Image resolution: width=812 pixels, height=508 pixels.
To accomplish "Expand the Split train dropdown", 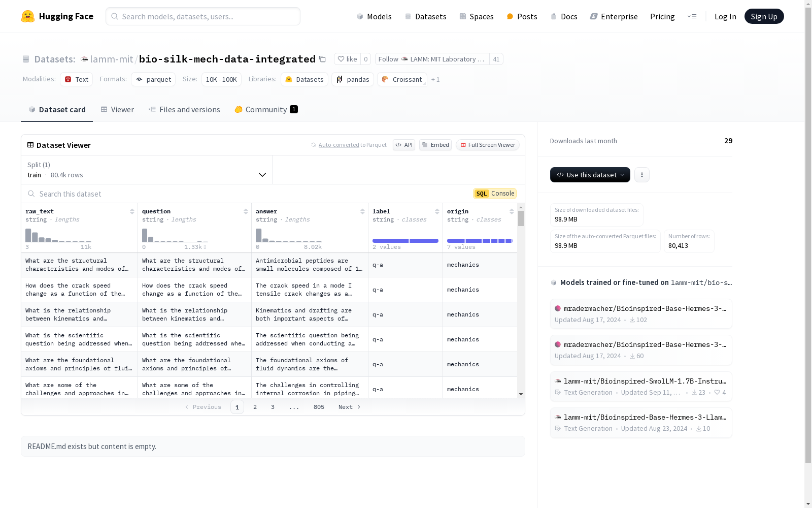I will pos(147,170).
